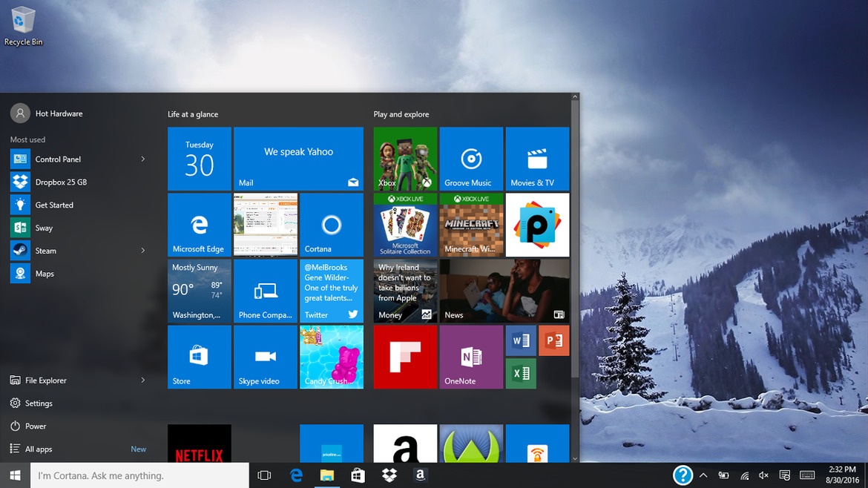Open Dropbox 25 GB from Most used
The width and height of the screenshot is (868, 488).
click(x=79, y=182)
